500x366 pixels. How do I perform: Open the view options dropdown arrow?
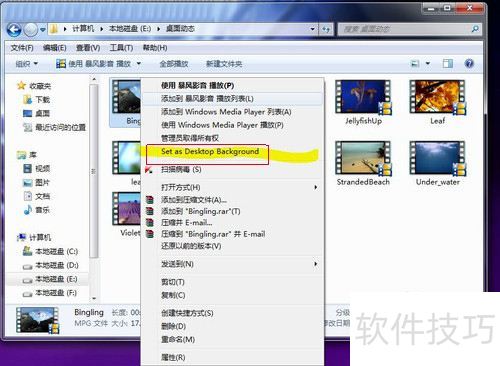click(x=428, y=63)
